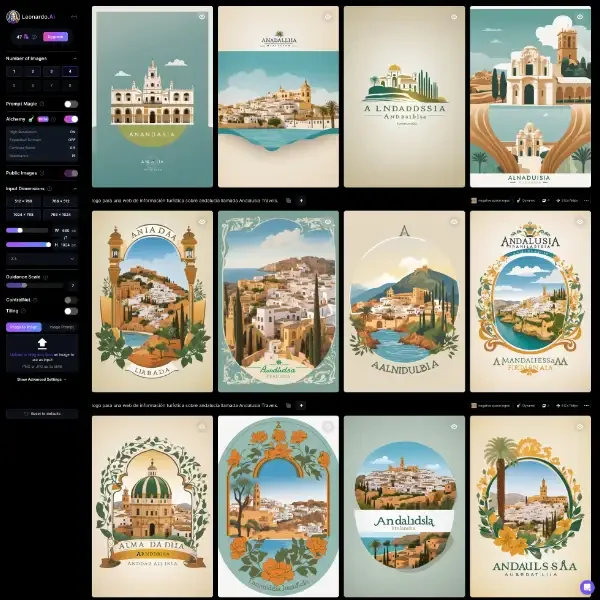Click the Guidance Scale slider handle
Screen dimensions: 600x600
pos(24,285)
